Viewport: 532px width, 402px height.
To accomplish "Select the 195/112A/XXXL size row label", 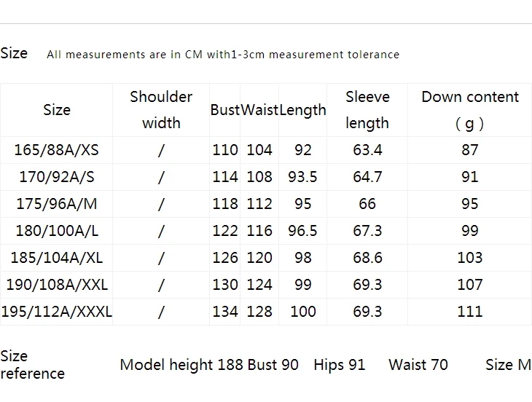I will tap(57, 312).
